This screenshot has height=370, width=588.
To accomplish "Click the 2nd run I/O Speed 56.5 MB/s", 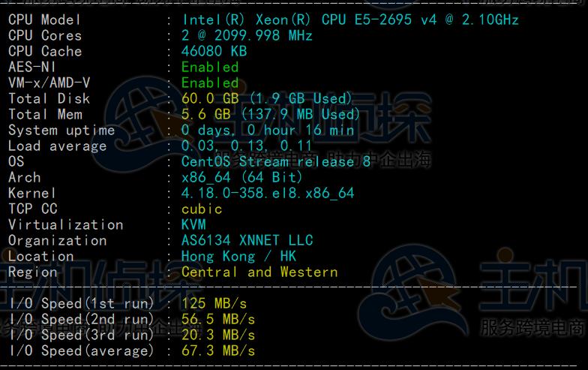I will pyautogui.click(x=218, y=320).
